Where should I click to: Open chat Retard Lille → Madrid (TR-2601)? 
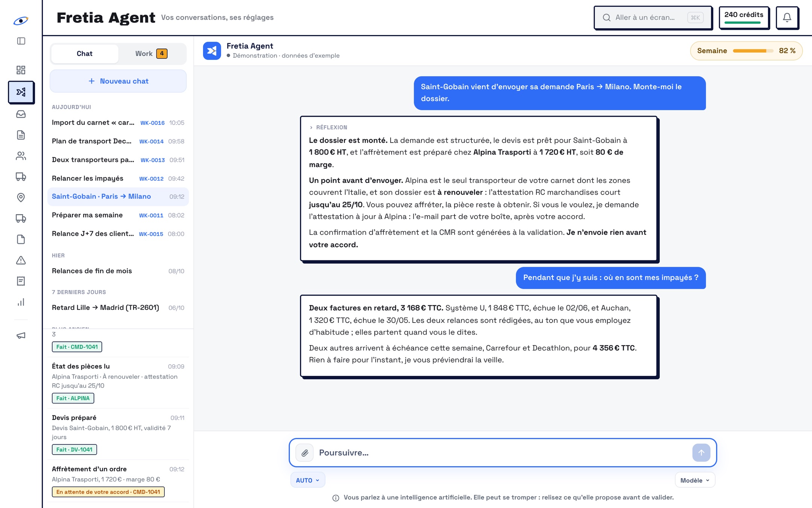118,308
